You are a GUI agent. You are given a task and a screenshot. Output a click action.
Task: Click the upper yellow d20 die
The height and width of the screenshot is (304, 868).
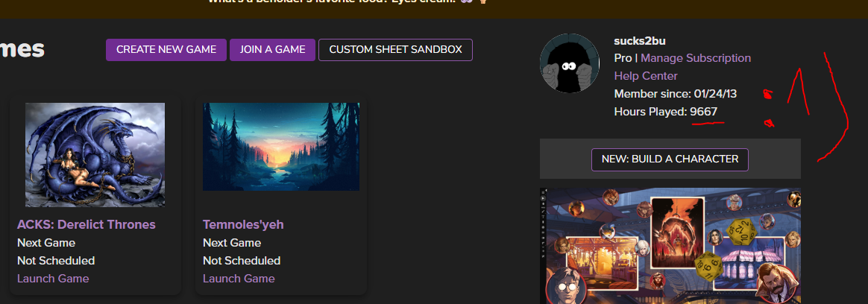coord(741,230)
